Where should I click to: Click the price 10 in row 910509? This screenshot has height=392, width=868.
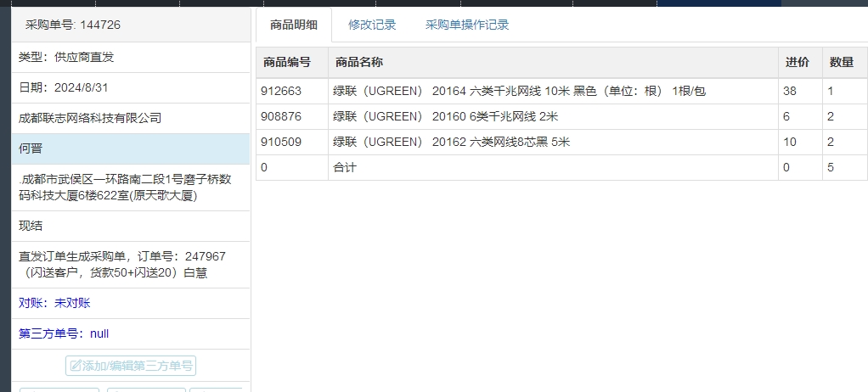[800, 142]
